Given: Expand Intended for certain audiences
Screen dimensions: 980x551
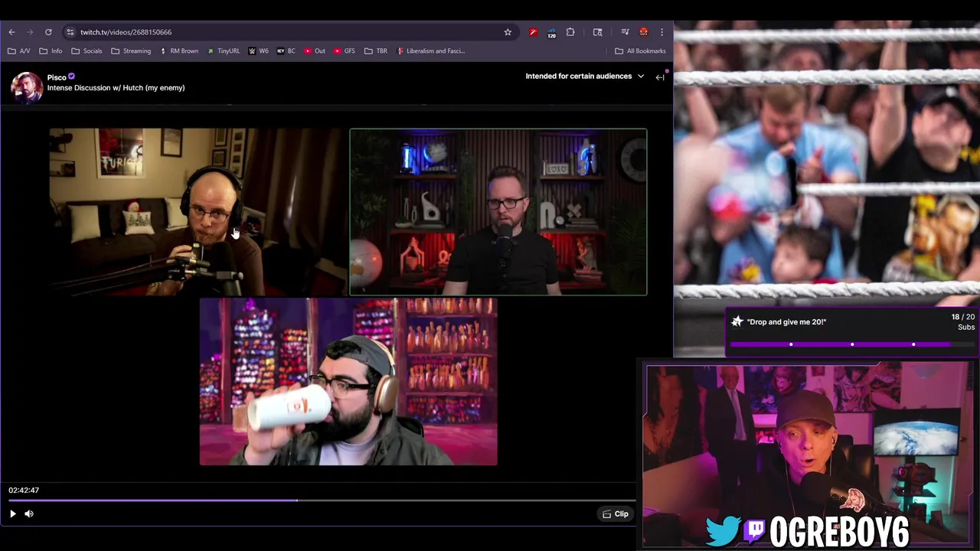Looking at the screenshot, I should pyautogui.click(x=584, y=77).
